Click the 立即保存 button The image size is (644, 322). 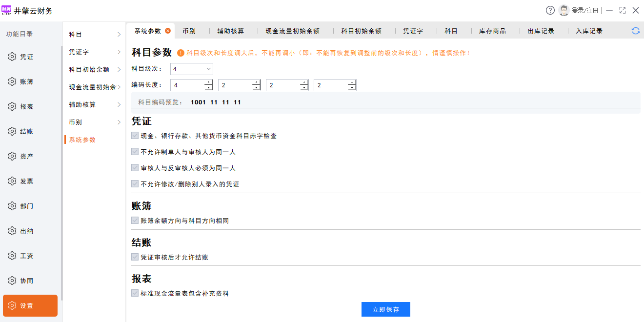click(x=385, y=309)
